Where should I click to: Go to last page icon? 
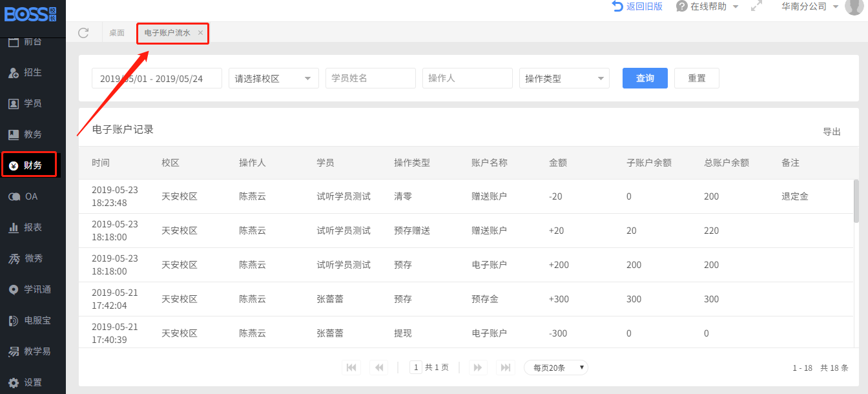coord(506,368)
